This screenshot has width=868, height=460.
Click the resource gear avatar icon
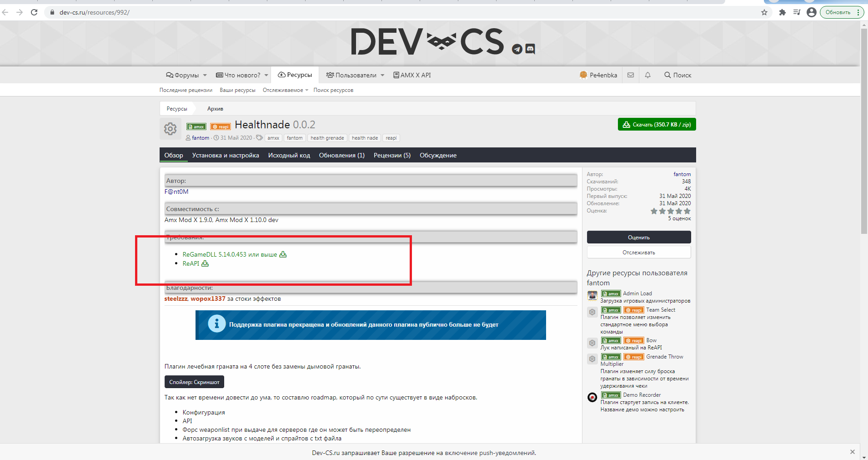click(x=171, y=129)
